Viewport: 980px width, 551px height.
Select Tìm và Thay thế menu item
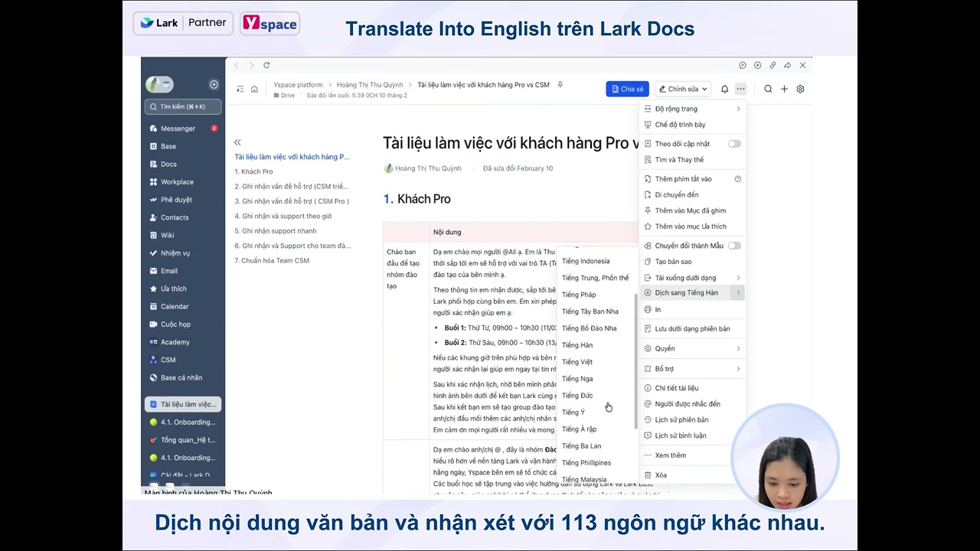[x=692, y=160]
